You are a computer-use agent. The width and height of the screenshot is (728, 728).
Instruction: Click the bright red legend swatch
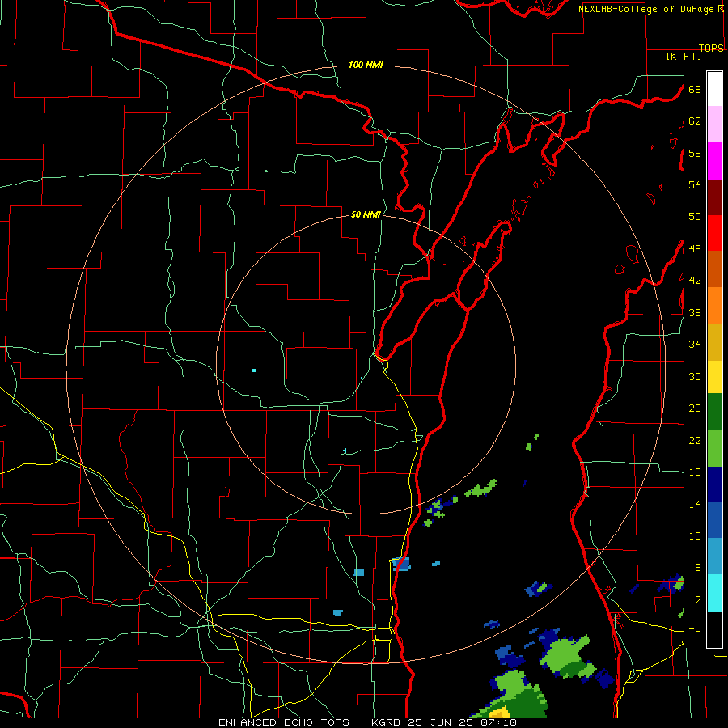[x=714, y=234]
